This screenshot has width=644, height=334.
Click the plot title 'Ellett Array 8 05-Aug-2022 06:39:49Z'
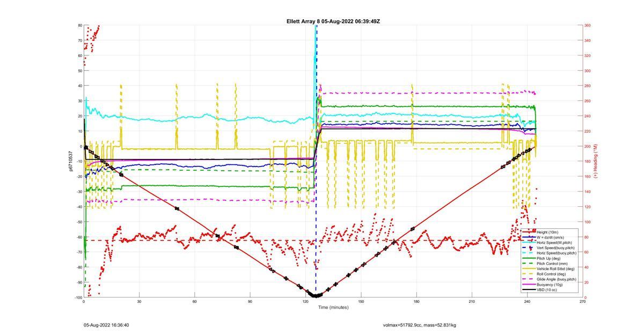[x=333, y=21]
